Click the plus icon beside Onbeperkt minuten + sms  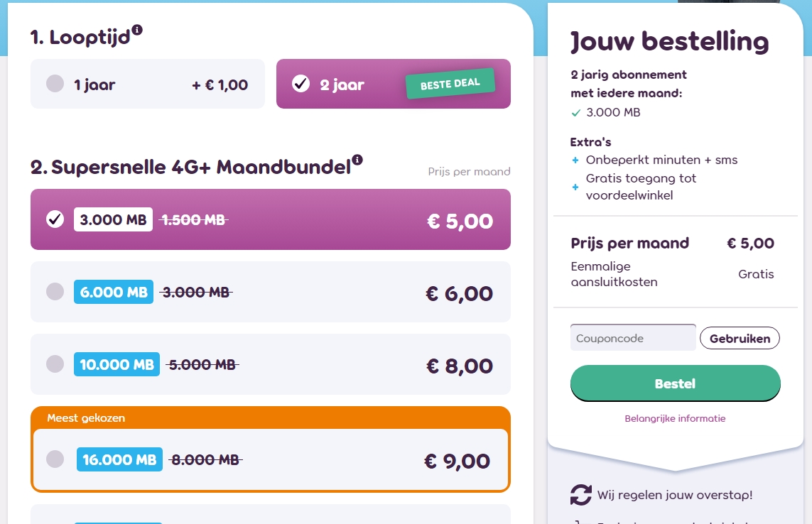[x=575, y=160]
